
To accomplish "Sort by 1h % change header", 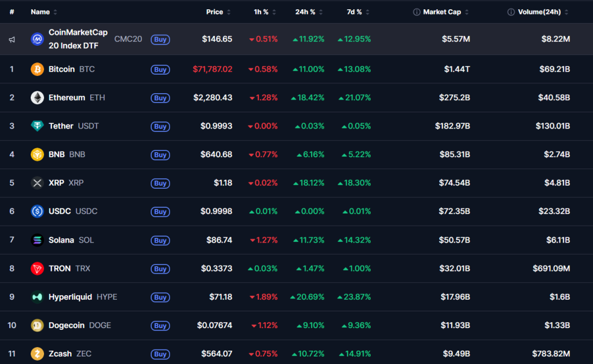I will [264, 12].
